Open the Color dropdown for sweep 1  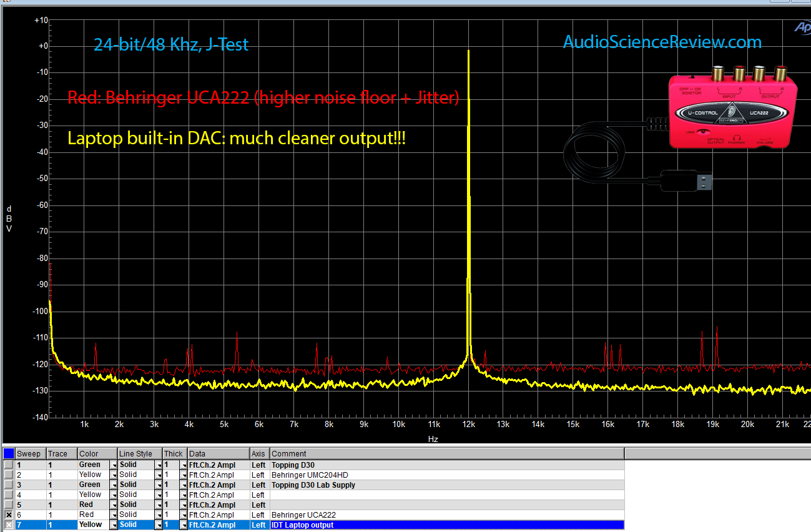click(114, 465)
